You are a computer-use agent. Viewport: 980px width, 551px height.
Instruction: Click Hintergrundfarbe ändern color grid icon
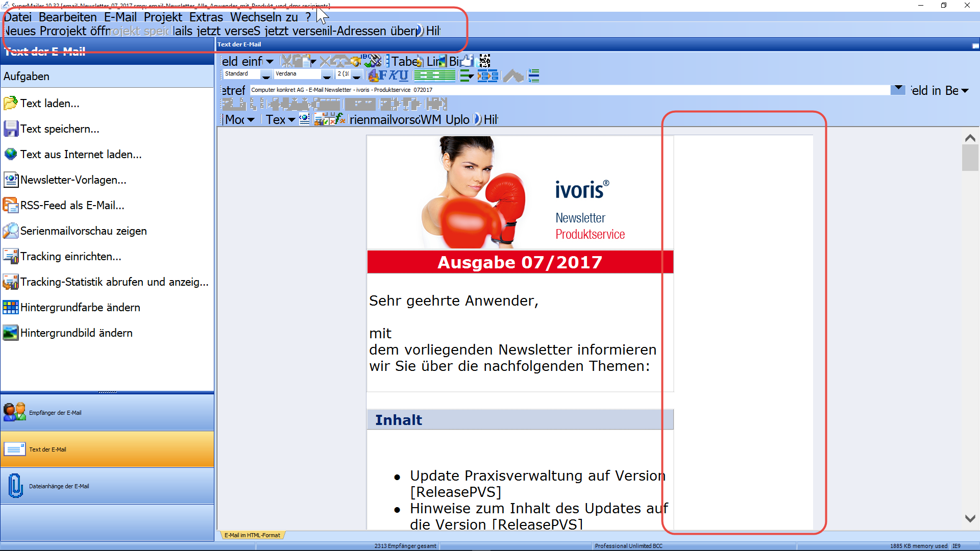click(x=11, y=307)
